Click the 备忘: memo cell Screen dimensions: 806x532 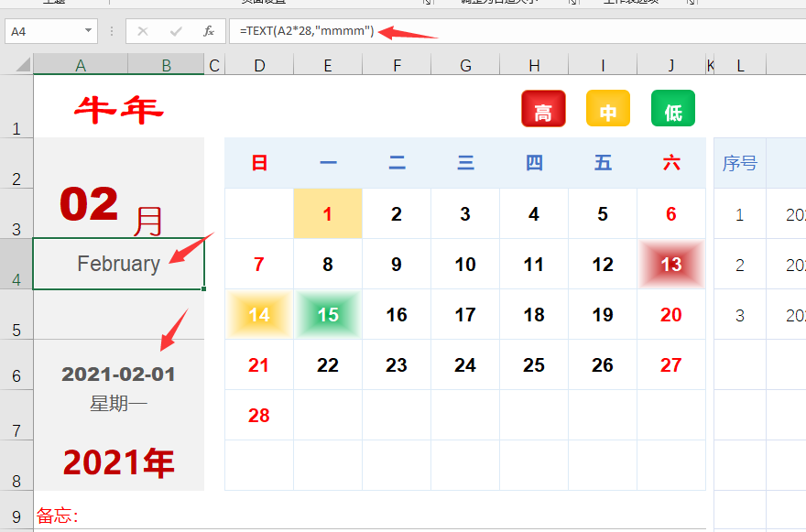[x=57, y=516]
